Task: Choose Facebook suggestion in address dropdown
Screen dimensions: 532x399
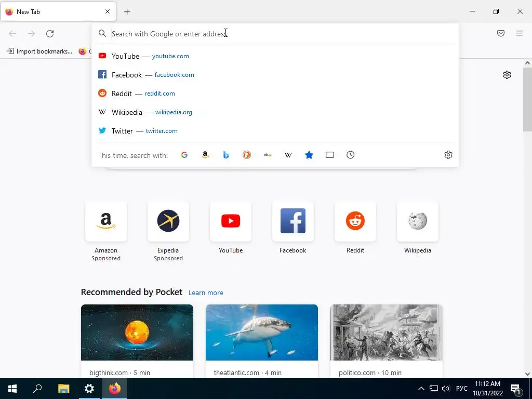Action: [275, 75]
